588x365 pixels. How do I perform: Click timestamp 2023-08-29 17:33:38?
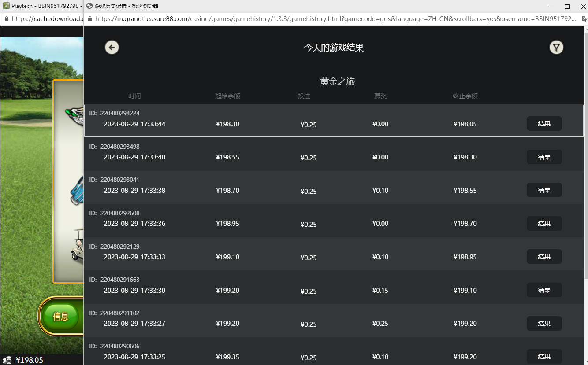(134, 191)
